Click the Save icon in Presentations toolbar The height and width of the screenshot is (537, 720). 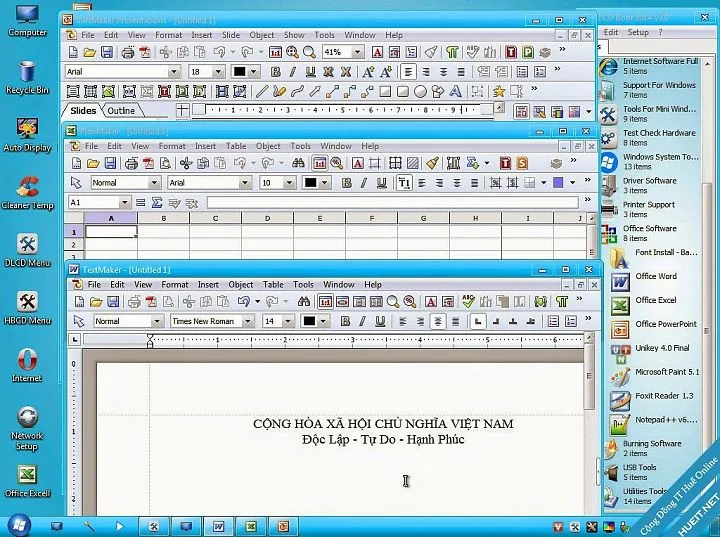point(107,52)
